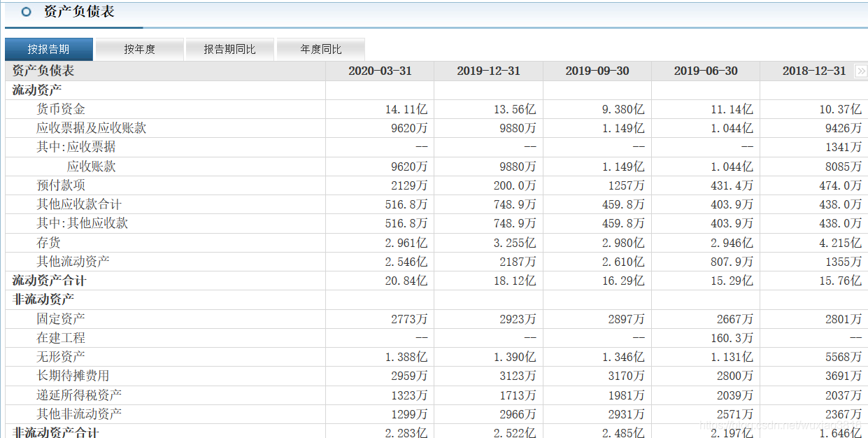Screen dimensions: 868x438
Task: Select the 其他流动资产 row label
Action: click(x=73, y=262)
